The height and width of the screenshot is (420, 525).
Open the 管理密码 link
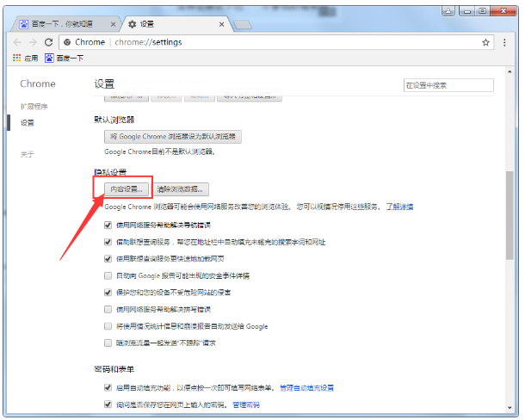(x=246, y=405)
